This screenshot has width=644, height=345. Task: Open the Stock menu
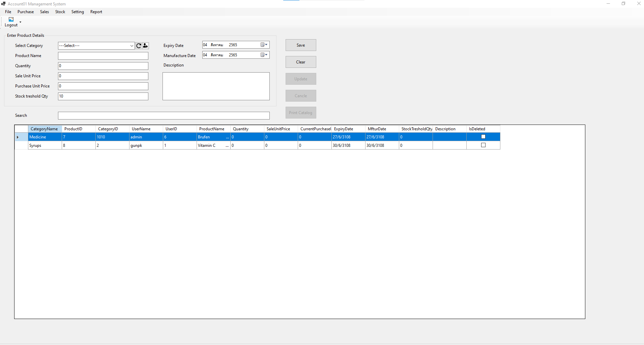pyautogui.click(x=60, y=11)
